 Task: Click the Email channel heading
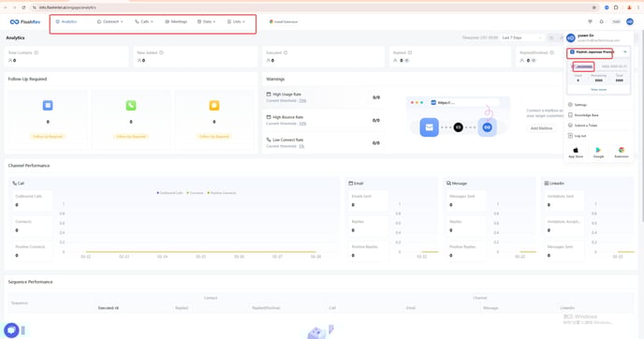pos(356,184)
